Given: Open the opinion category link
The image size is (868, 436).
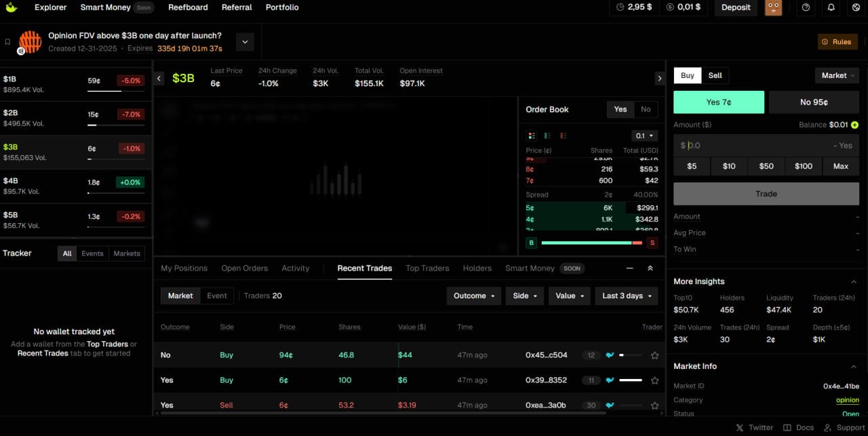Looking at the screenshot, I should tap(848, 400).
